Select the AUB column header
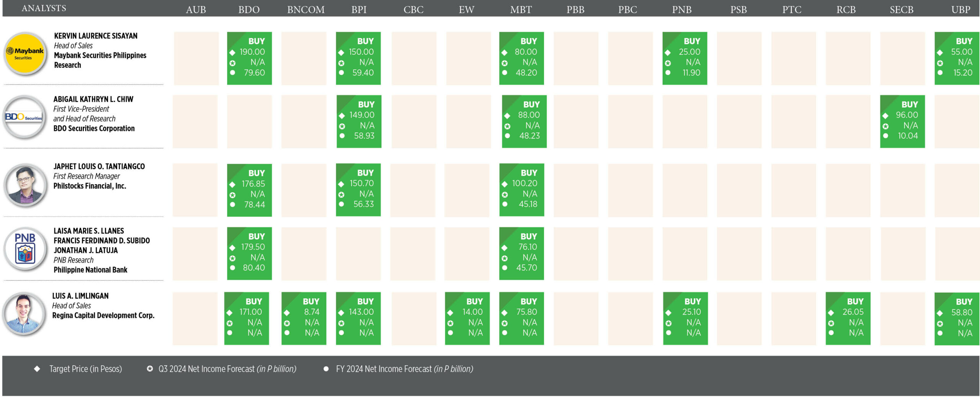Image resolution: width=980 pixels, height=397 pixels. point(196,10)
